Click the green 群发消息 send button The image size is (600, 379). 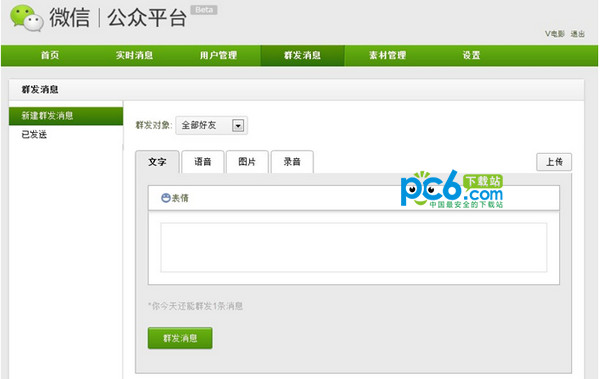coord(180,338)
